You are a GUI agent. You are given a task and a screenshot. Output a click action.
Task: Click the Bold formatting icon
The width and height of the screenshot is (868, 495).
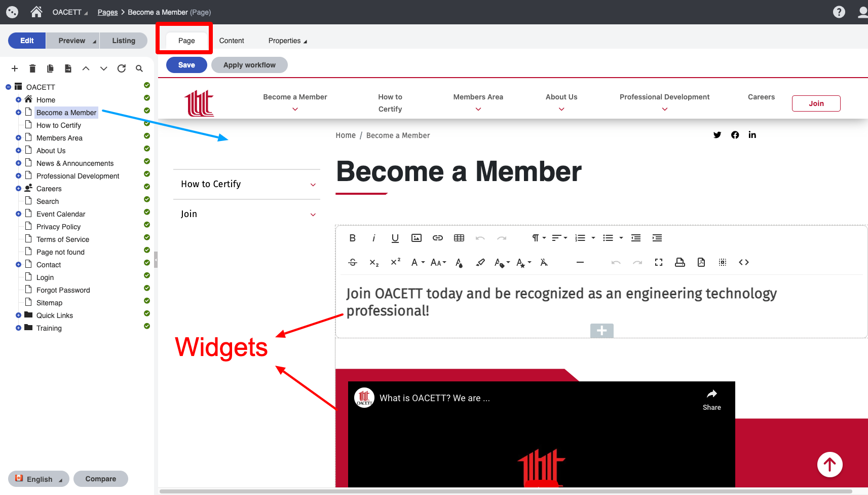click(x=353, y=238)
